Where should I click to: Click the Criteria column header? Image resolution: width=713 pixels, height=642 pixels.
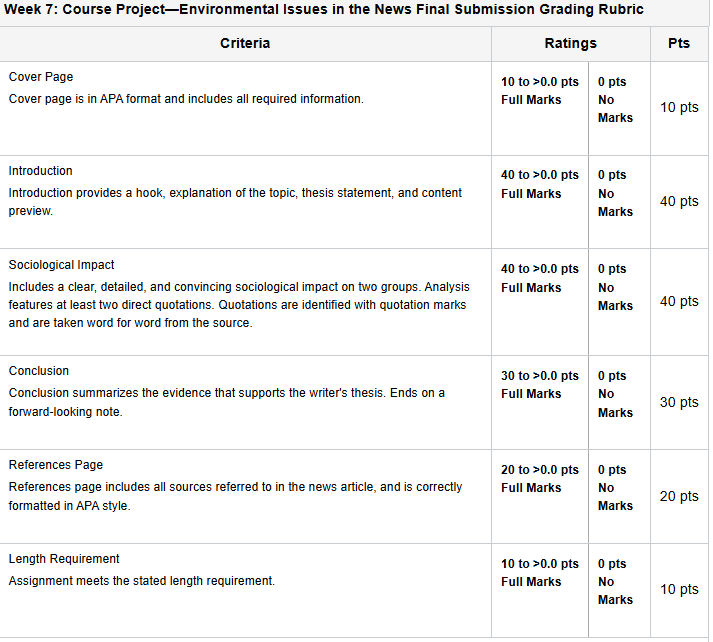[245, 44]
